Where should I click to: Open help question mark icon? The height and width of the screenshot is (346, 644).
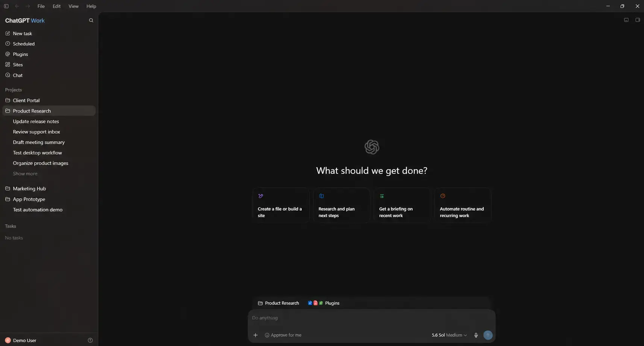pos(90,340)
